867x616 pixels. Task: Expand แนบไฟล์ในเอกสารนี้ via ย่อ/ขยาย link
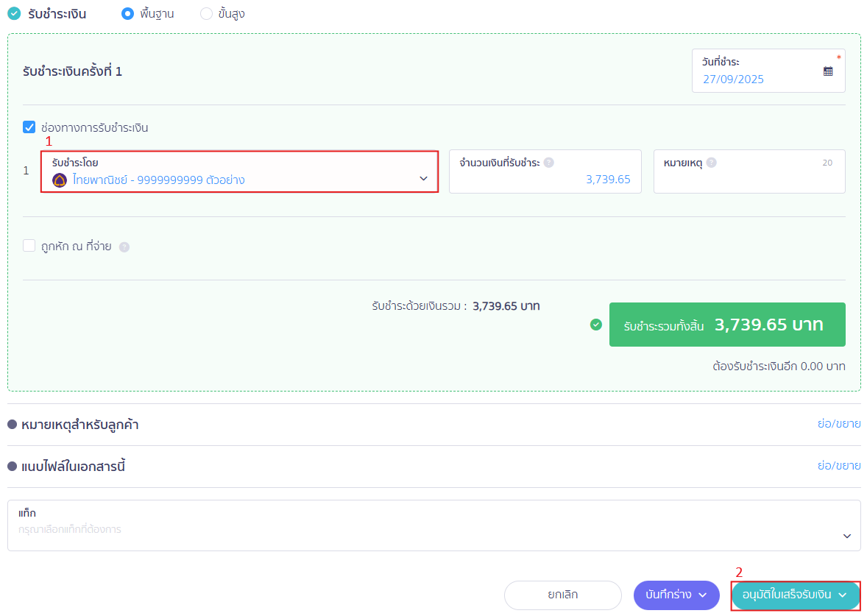click(x=838, y=466)
